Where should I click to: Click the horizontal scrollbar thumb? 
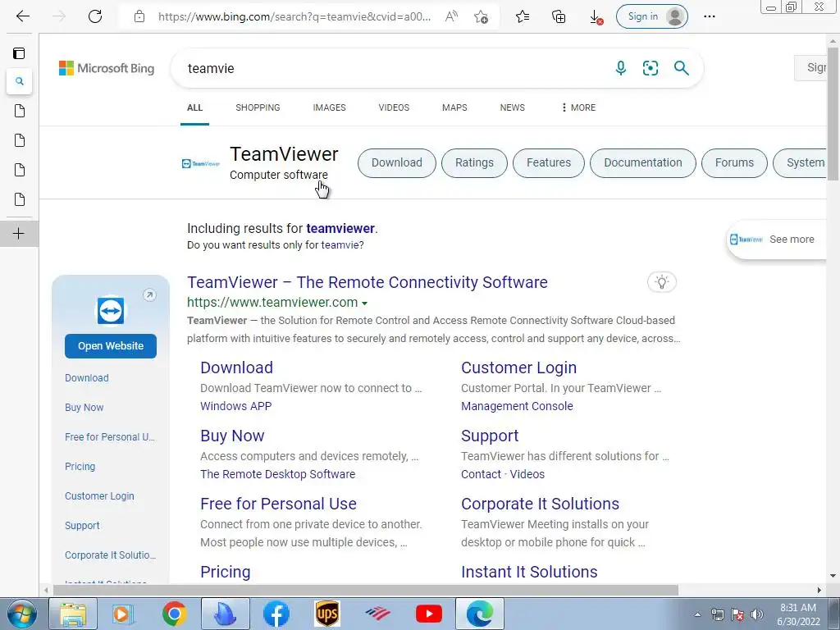tap(365, 590)
